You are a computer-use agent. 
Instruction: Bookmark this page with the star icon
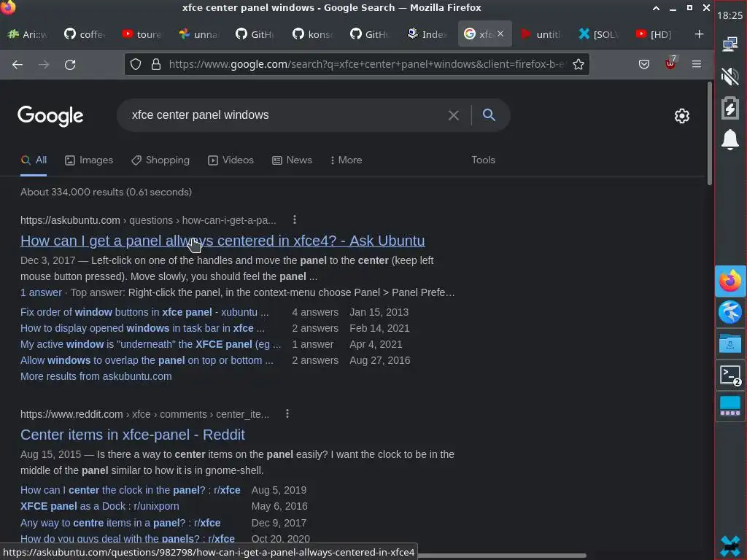pos(578,64)
